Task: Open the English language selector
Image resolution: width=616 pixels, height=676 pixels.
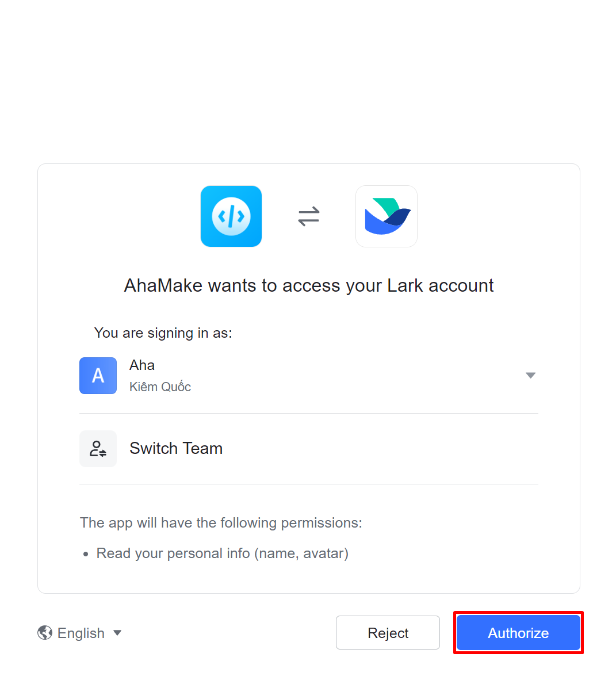Action: click(x=80, y=632)
